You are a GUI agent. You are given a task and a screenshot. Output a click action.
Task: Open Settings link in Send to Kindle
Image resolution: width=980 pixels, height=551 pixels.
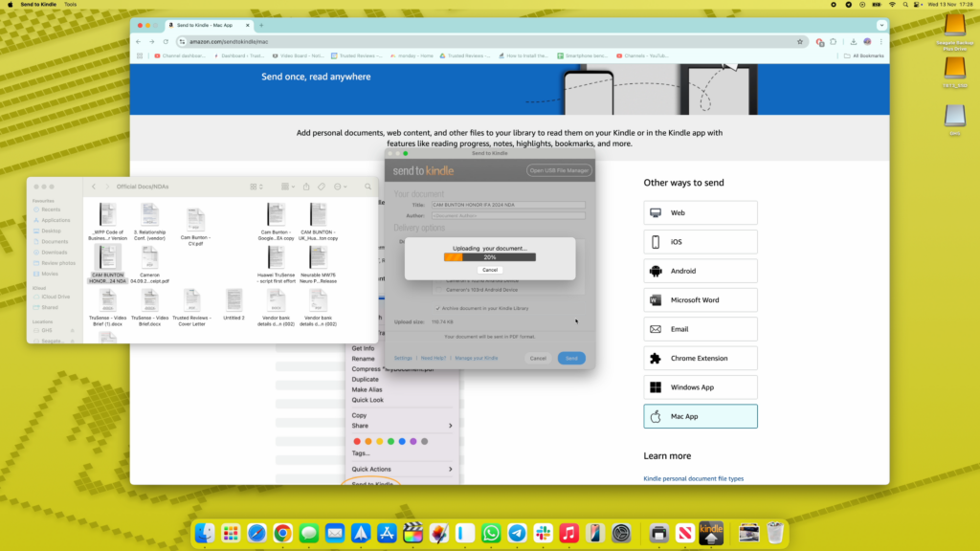tap(403, 358)
